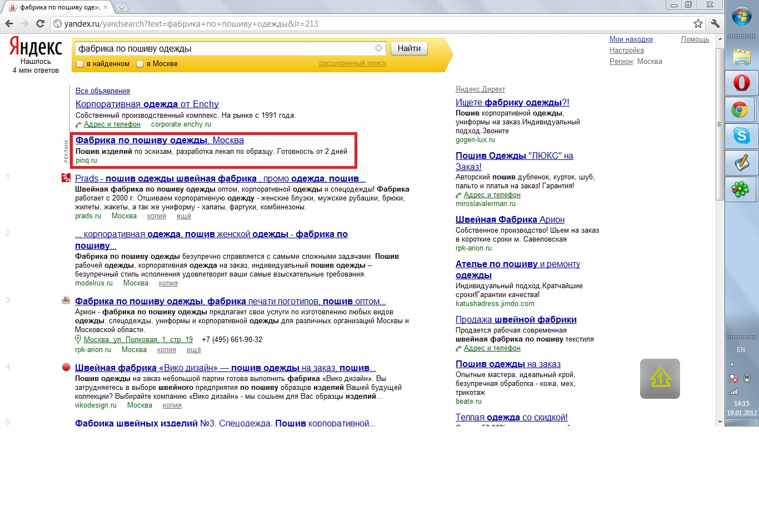The width and height of the screenshot is (759, 532).
Task: Open address 'Москва, ул. Полковая, 1, стр. 19'
Action: coord(138,339)
